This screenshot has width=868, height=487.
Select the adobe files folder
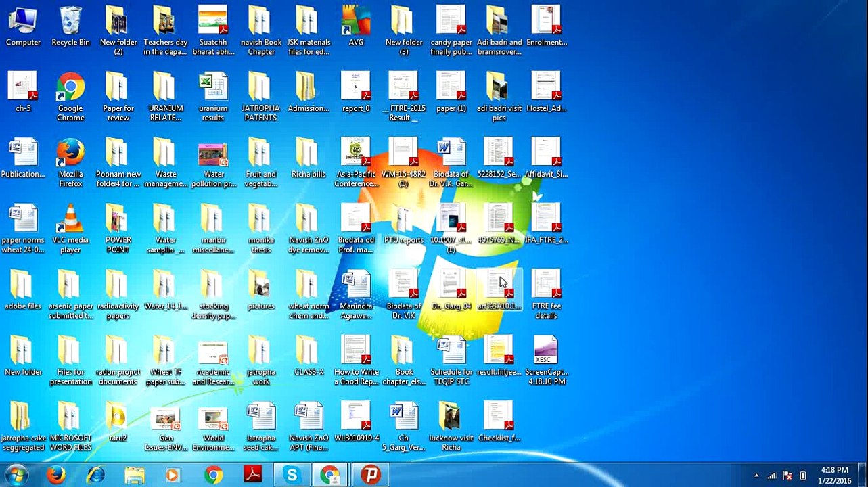[23, 291]
